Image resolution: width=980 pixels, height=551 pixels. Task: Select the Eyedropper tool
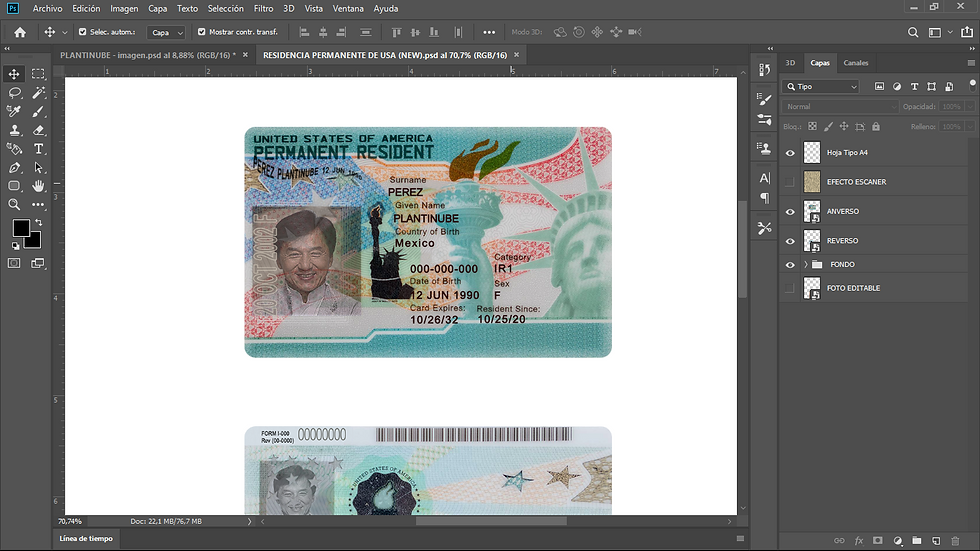click(x=14, y=111)
